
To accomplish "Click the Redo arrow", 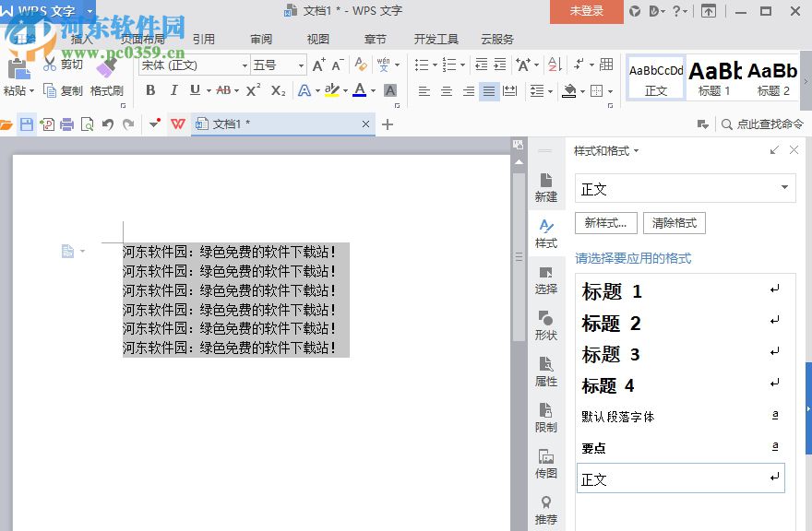I will tap(128, 124).
